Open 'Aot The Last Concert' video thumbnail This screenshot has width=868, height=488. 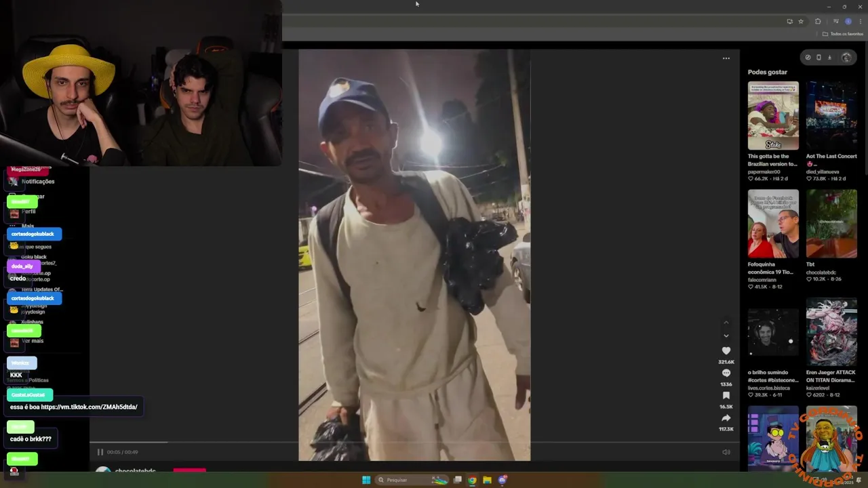click(831, 116)
